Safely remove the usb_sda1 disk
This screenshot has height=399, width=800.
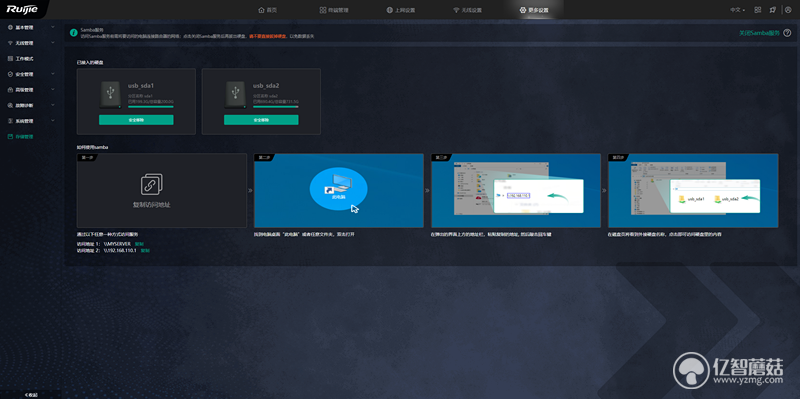136,120
